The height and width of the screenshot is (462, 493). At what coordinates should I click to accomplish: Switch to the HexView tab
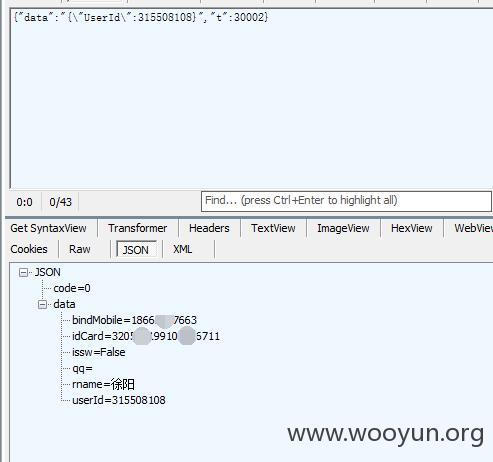tap(412, 228)
